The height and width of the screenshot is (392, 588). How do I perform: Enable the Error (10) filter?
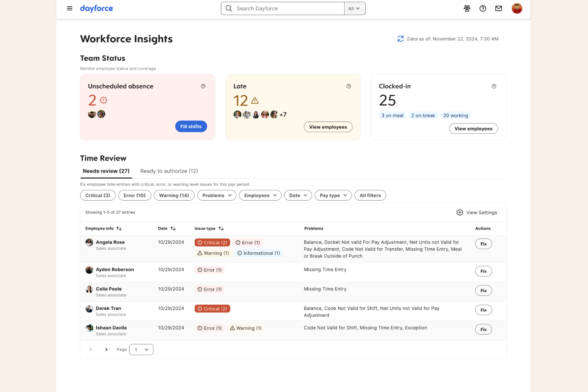pos(134,195)
